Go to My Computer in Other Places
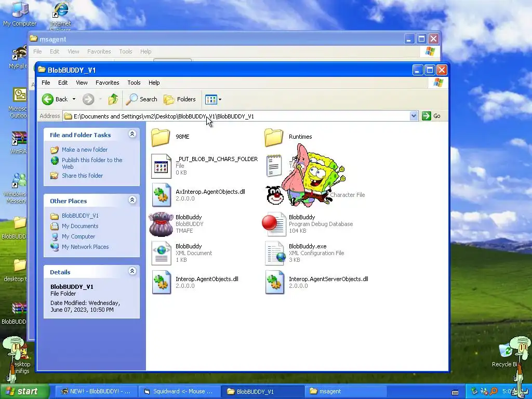 78,236
